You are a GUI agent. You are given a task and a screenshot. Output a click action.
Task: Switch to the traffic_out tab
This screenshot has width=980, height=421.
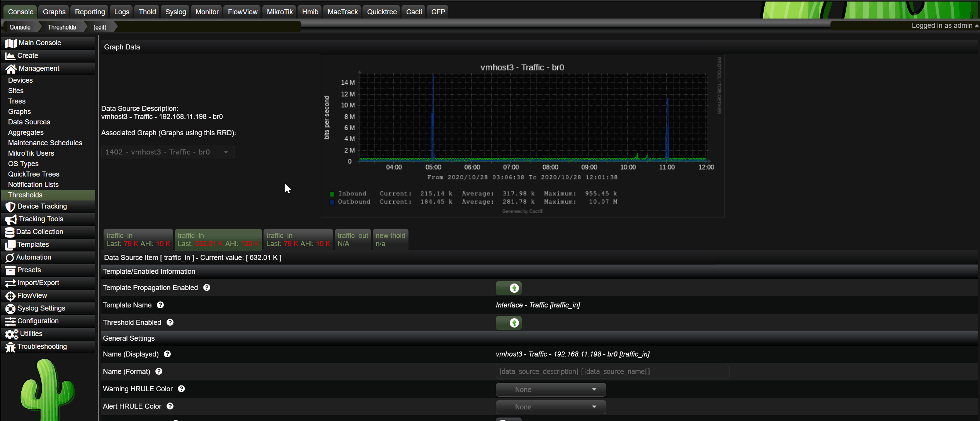click(352, 239)
